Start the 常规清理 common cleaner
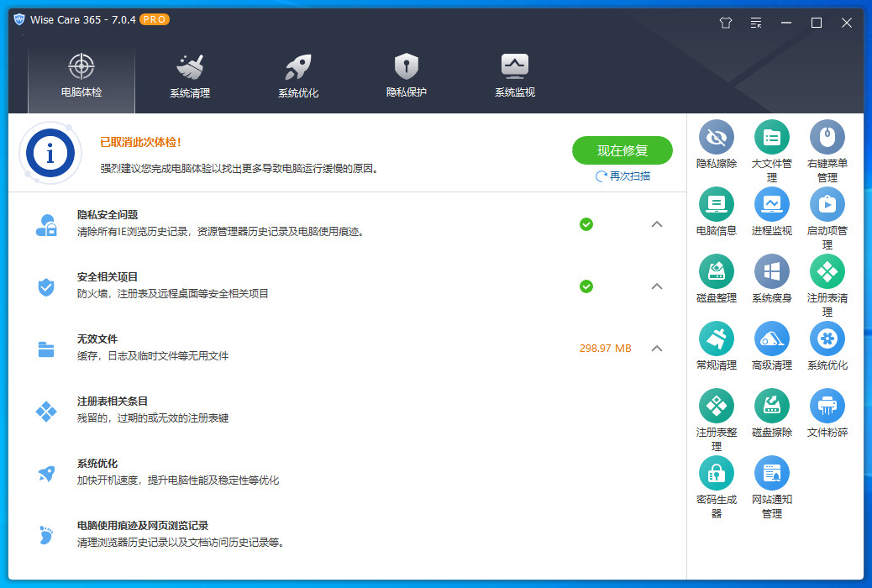The image size is (872, 588). 717,347
